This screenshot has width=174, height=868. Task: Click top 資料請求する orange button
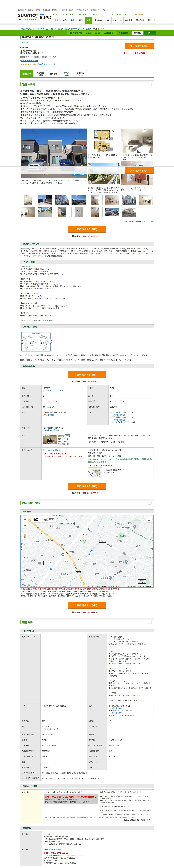139,46
